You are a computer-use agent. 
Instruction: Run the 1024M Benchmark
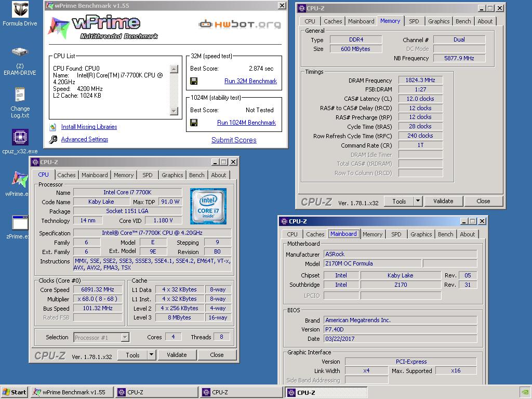coord(246,123)
